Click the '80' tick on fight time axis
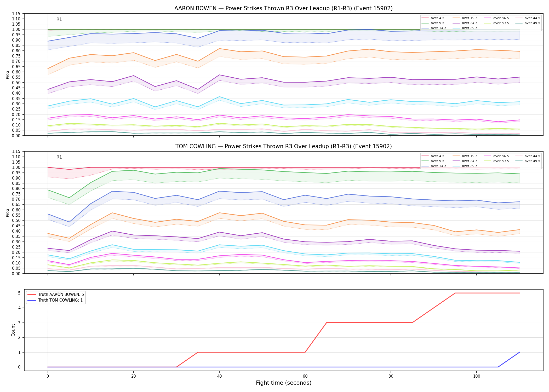 pos(391,376)
